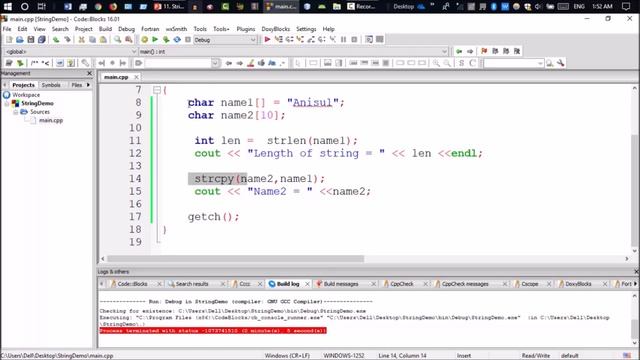Open the main() : int function dropdown
The height and width of the screenshot is (360, 640).
[x=444, y=52]
